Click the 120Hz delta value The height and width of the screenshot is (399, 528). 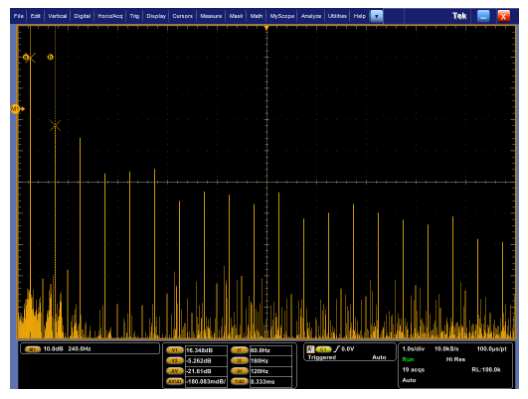coord(271,371)
